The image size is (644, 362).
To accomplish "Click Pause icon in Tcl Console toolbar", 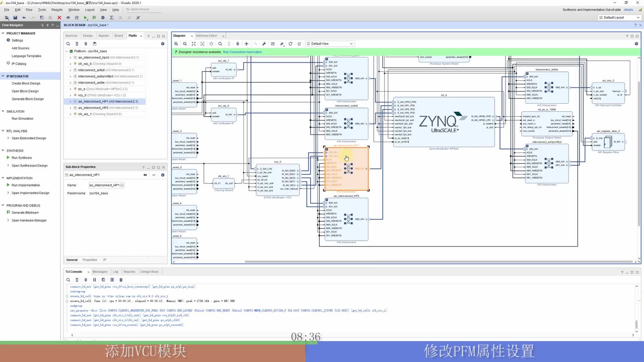I will point(95,280).
